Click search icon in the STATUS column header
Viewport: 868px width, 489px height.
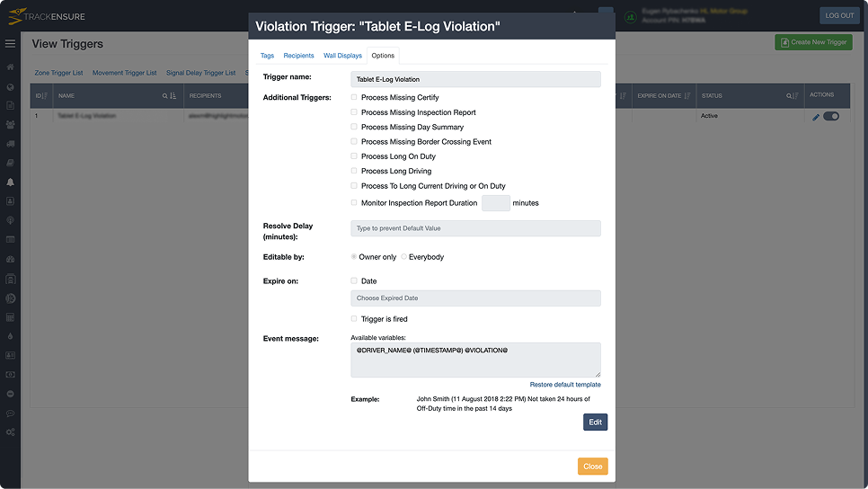[789, 96]
